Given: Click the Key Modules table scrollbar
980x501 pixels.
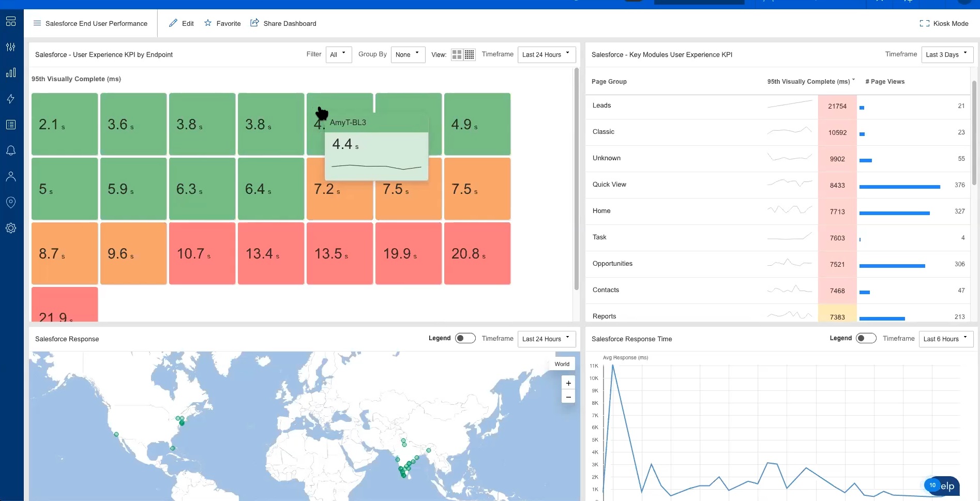Looking at the screenshot, I should 974,133.
